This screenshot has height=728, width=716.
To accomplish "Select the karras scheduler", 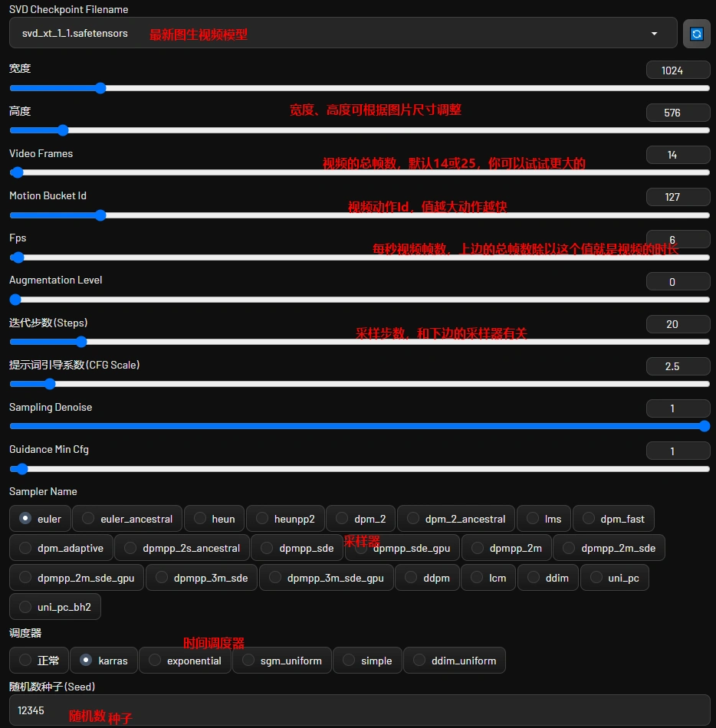I will [x=103, y=660].
